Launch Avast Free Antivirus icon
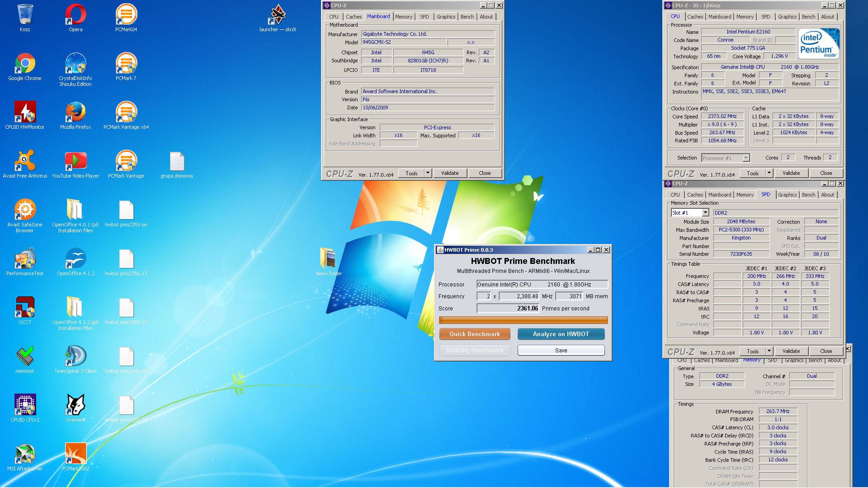This screenshot has width=868, height=488. (25, 164)
